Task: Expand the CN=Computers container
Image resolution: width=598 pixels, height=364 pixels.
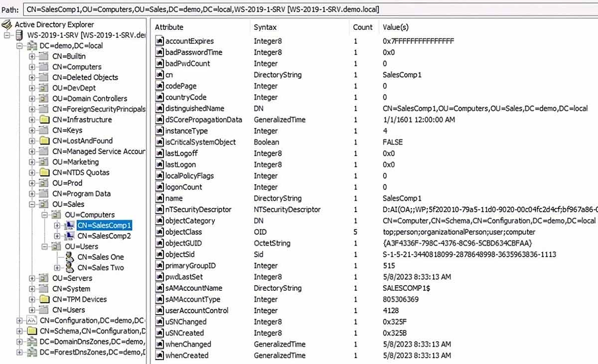Action: point(32,67)
